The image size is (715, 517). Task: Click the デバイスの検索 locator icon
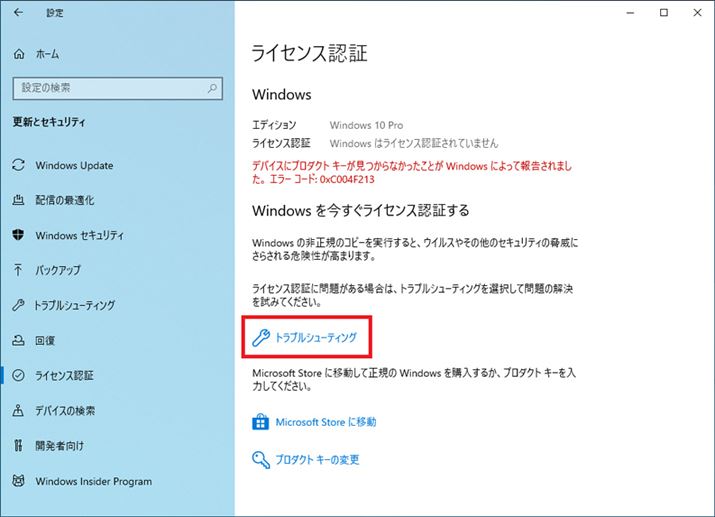click(18, 410)
